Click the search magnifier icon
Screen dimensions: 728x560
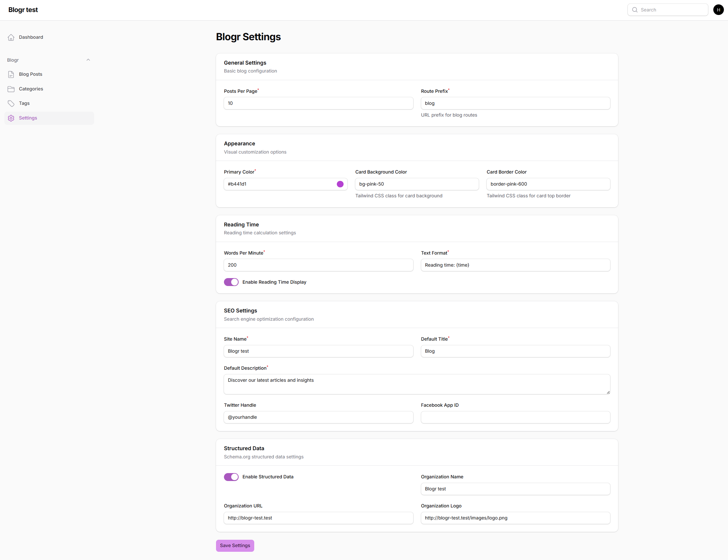pos(635,10)
